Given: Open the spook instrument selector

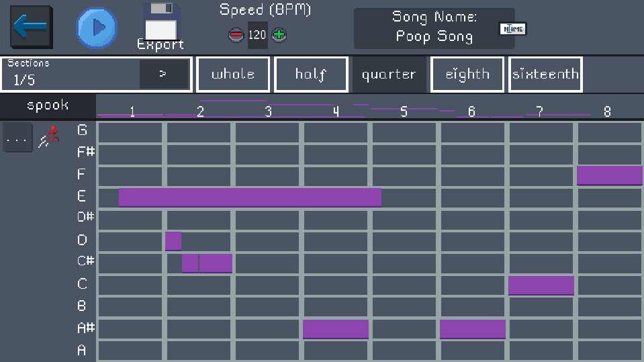Looking at the screenshot, I should tap(48, 105).
